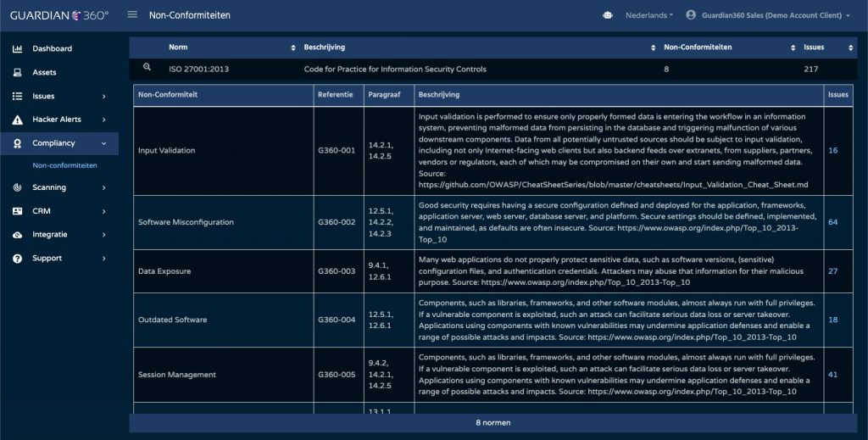Viewport: 868px width, 440px height.
Task: Select the Input Validation row name
Action: pyautogui.click(x=167, y=151)
